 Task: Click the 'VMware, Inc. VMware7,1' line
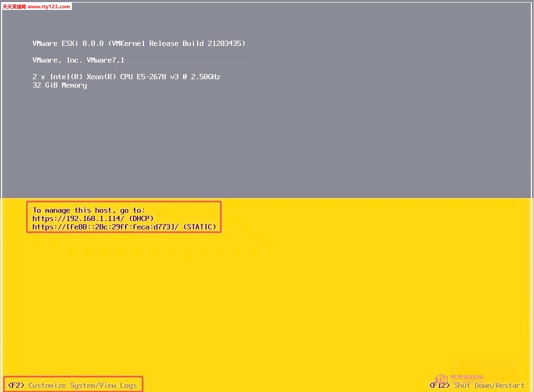pyautogui.click(x=79, y=60)
